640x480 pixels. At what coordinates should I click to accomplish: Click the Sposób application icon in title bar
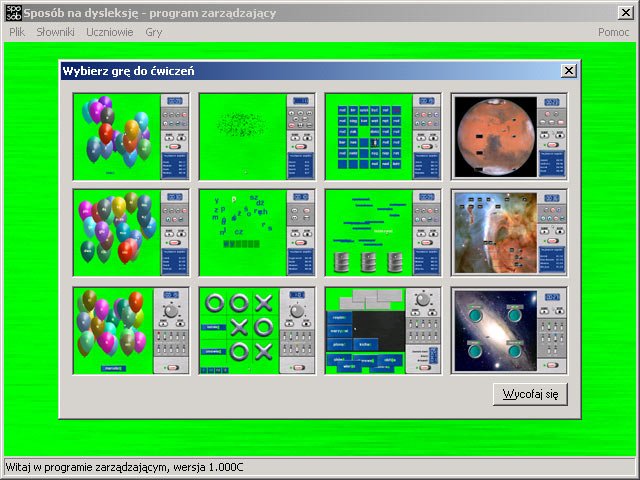(x=11, y=13)
